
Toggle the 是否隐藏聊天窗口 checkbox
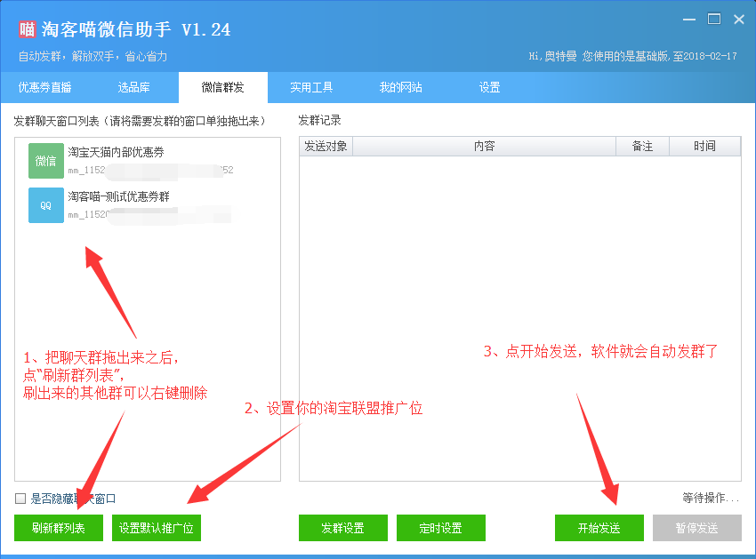20,499
